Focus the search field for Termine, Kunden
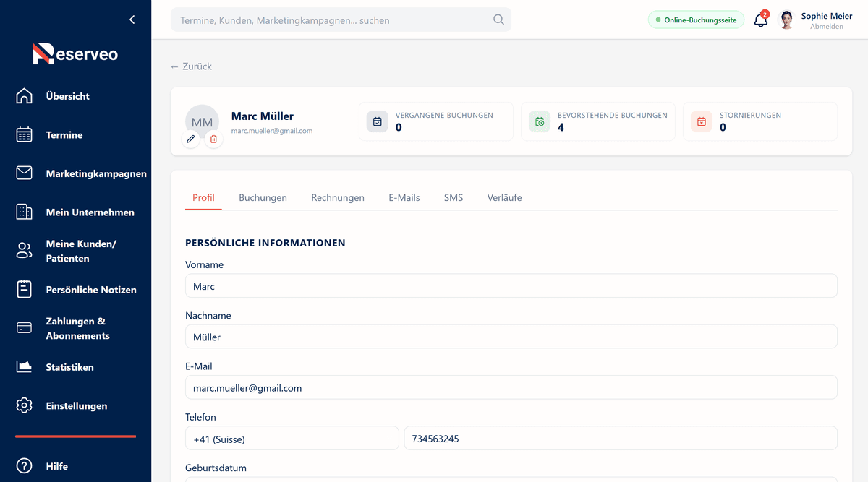This screenshot has width=868, height=482. 341,20
